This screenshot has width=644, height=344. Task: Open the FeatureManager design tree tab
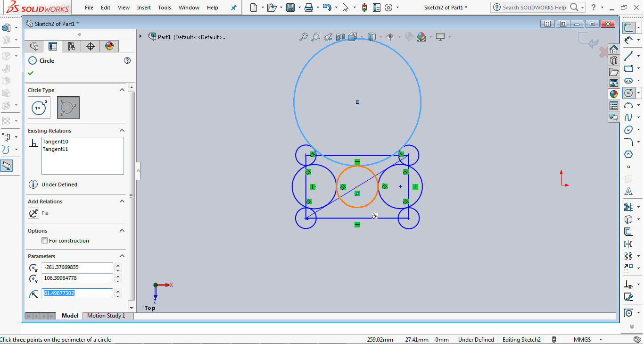34,46
